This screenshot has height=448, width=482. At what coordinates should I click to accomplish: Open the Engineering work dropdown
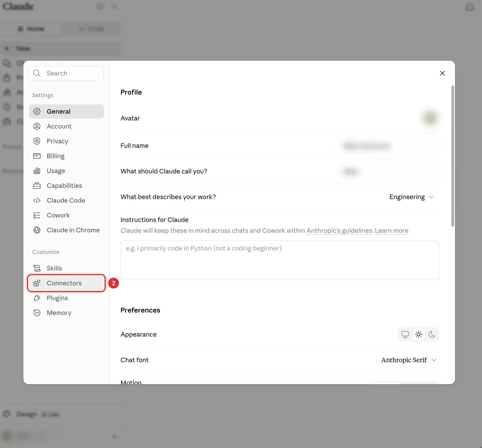pyautogui.click(x=411, y=197)
